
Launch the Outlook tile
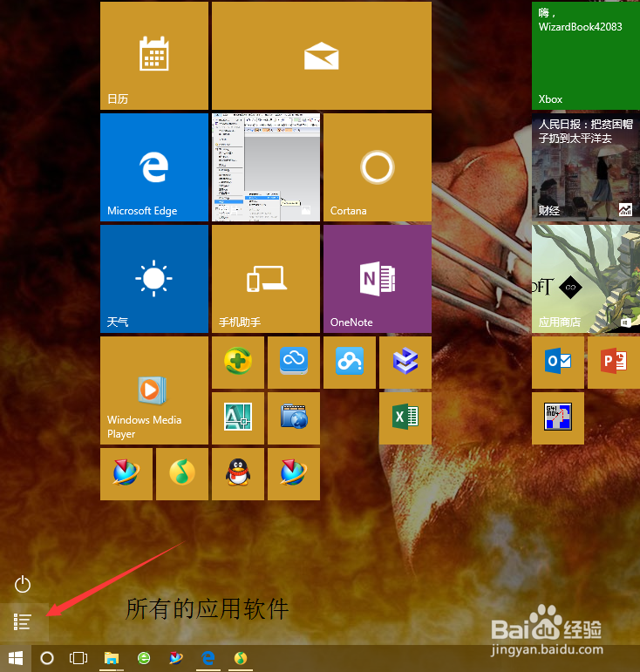[558, 363]
